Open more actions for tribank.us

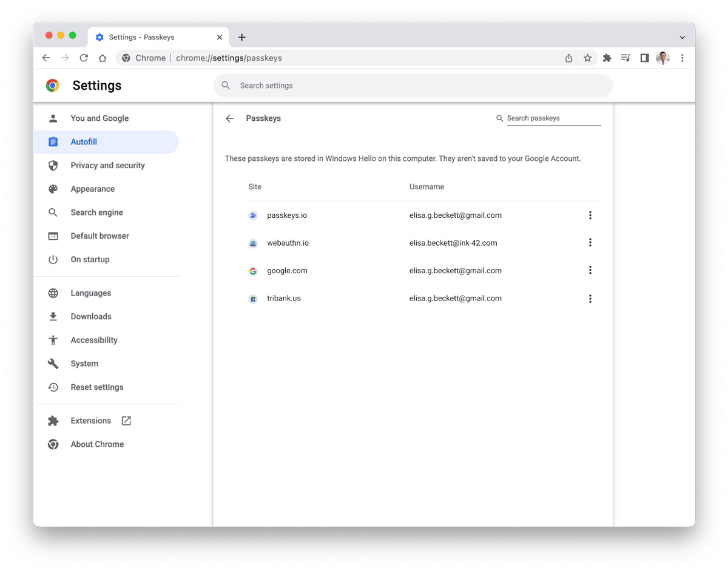(x=590, y=299)
